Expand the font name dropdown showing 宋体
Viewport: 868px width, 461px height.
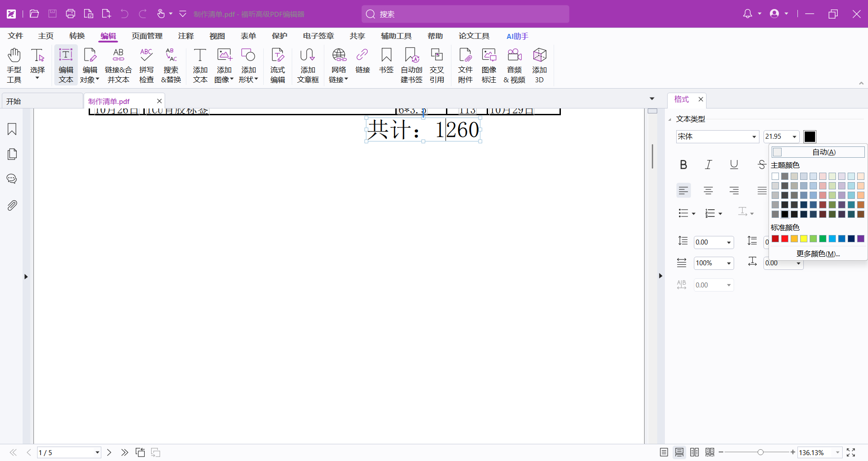click(754, 137)
